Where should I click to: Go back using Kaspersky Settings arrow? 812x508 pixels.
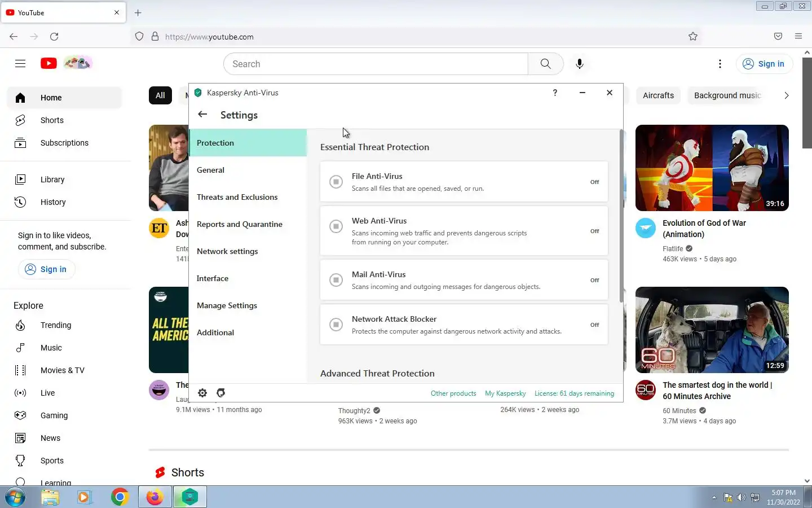(x=202, y=115)
